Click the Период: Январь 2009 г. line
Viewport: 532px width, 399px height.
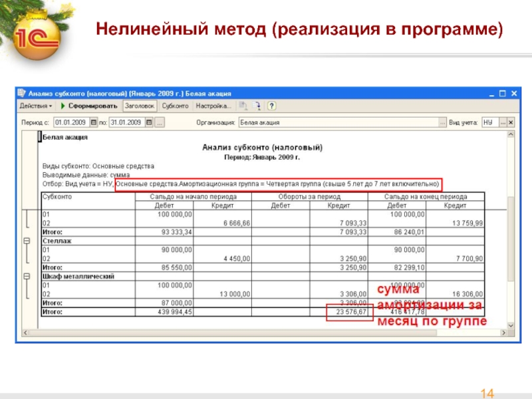click(262, 158)
